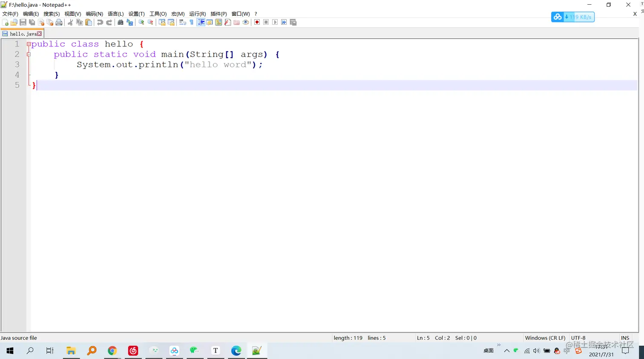
Task: Toggle word wrap
Action: [182, 22]
